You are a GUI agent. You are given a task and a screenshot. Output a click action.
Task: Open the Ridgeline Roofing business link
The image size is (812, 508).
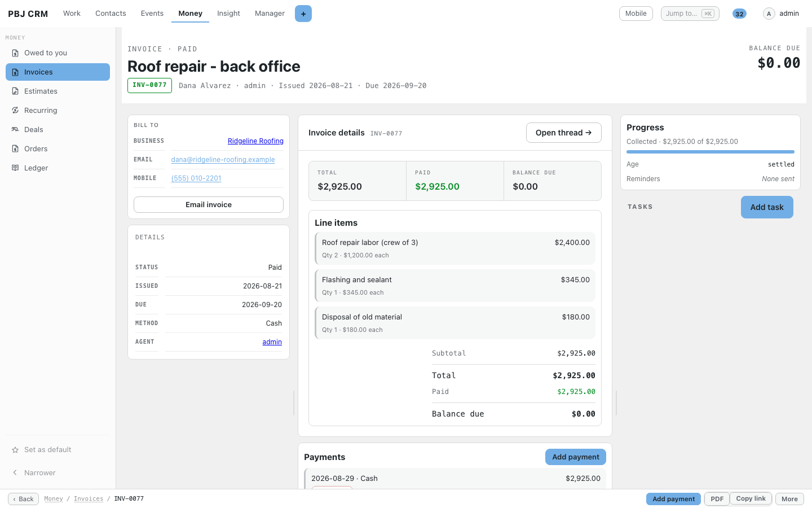255,141
